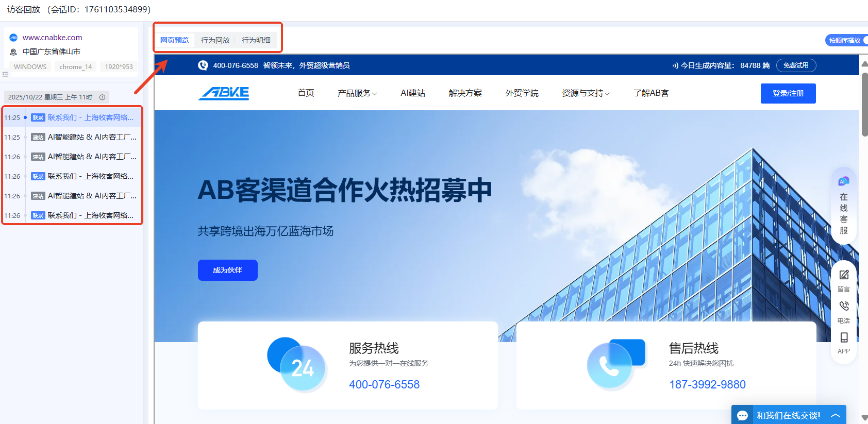Expand the chat widget with the up chevron

point(836,416)
